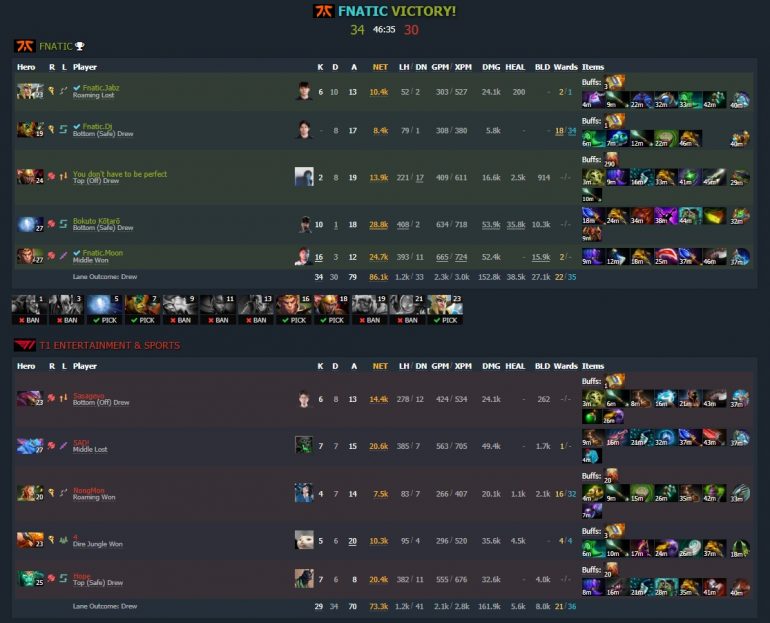Click the trophy icon next to FNATIC
The width and height of the screenshot is (770, 623).
coord(80,47)
